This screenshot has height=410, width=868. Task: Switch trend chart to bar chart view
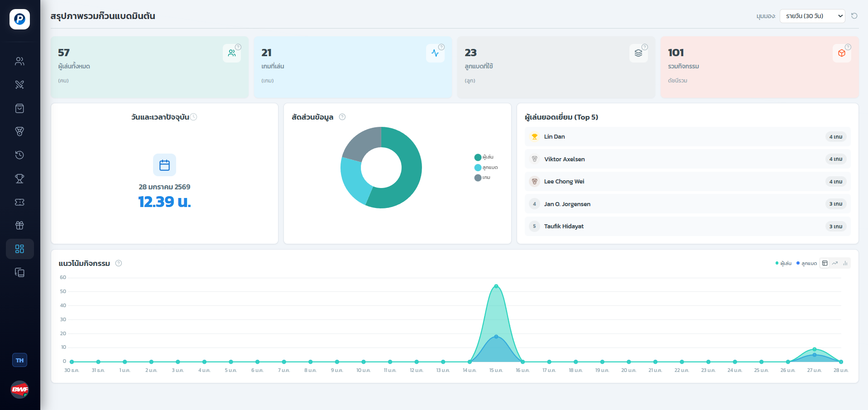tap(845, 263)
